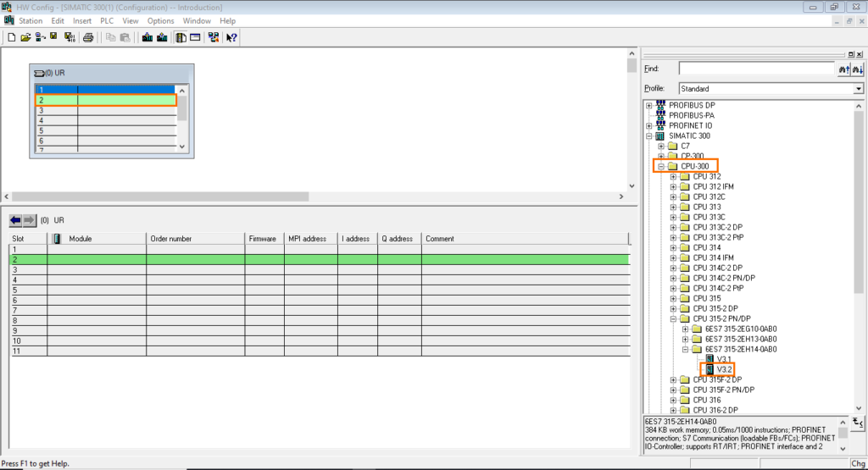Click the Q address column header
This screenshot has width=868, height=470.
pos(399,239)
